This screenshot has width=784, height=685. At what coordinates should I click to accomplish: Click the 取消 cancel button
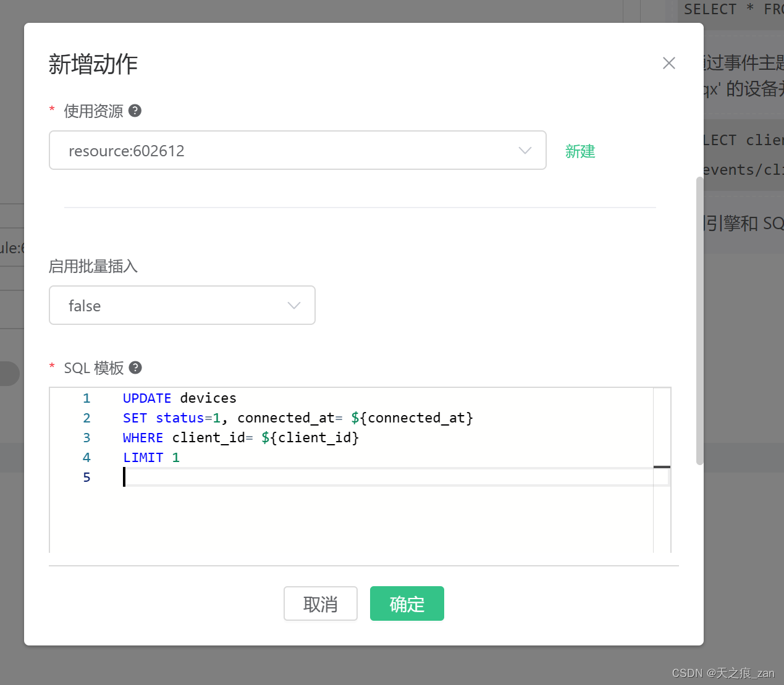tap(320, 603)
